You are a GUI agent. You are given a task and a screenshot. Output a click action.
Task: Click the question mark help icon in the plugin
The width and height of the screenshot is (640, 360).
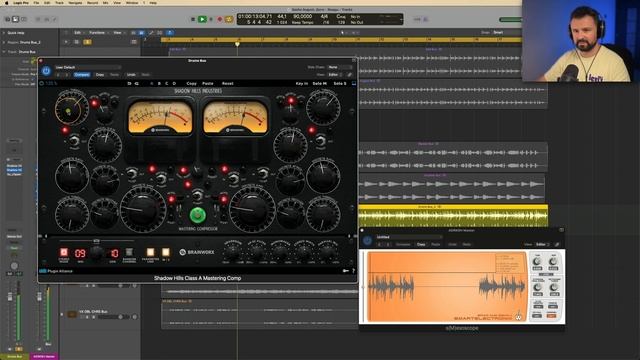coord(353,271)
